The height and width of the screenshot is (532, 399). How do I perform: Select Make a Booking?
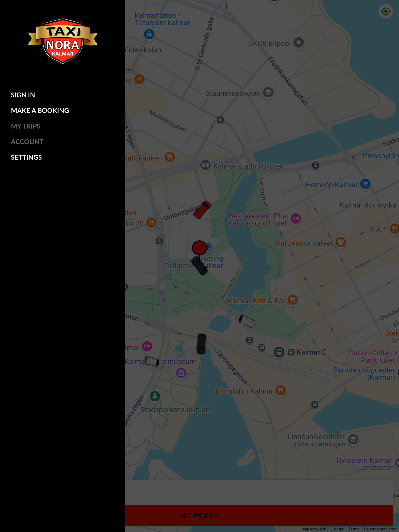40,111
